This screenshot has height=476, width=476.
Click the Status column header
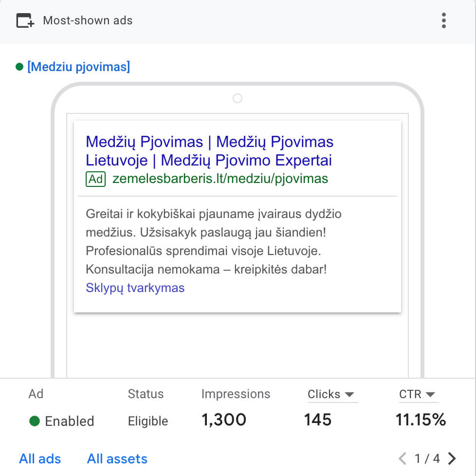tap(146, 394)
